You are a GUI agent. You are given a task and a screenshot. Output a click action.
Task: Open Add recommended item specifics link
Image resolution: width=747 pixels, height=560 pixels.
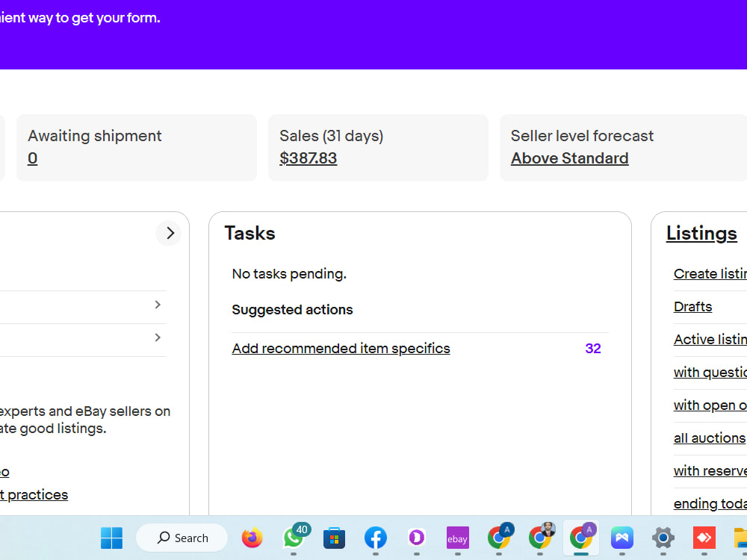pyautogui.click(x=341, y=349)
